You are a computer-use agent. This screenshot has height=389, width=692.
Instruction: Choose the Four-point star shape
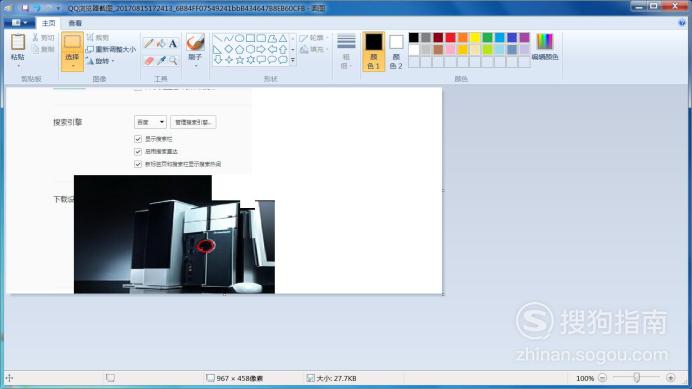click(x=229, y=60)
